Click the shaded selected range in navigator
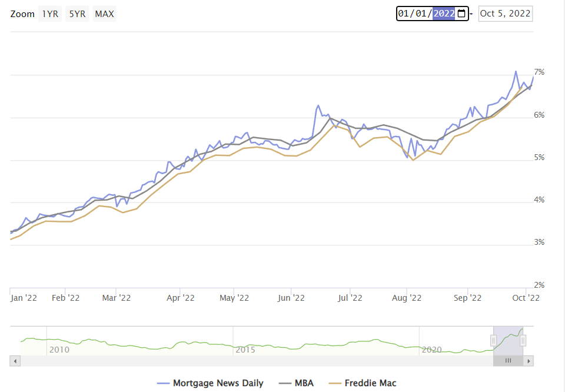 coord(508,340)
